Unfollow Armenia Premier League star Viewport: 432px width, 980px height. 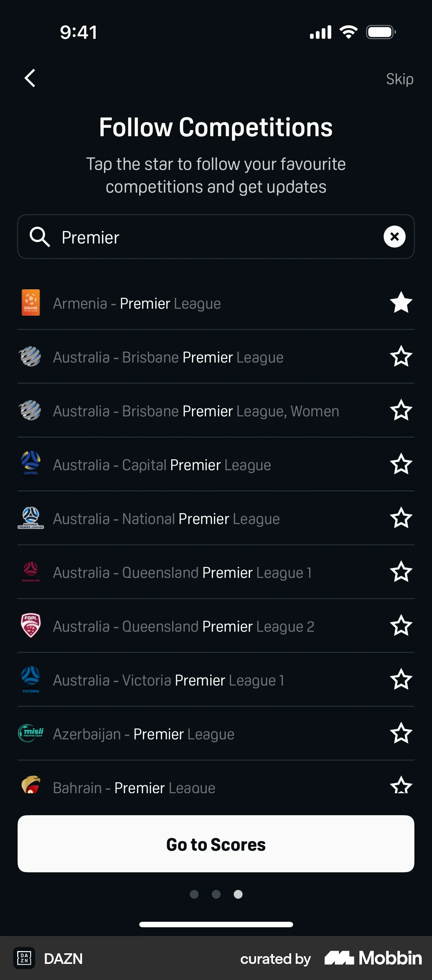coord(401,303)
